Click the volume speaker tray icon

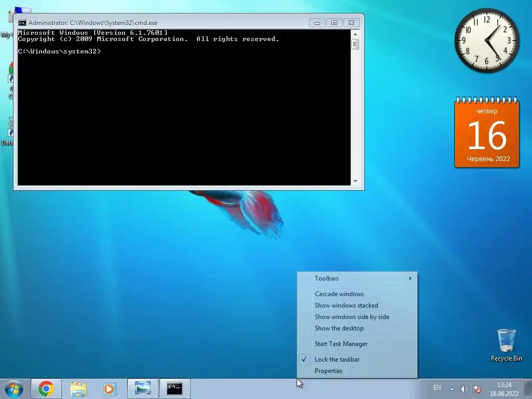click(464, 389)
